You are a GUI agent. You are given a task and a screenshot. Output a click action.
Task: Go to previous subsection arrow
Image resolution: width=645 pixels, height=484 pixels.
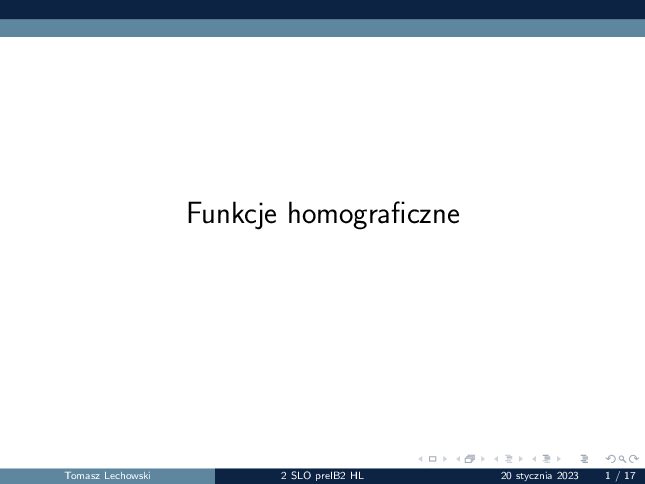pos(496,459)
